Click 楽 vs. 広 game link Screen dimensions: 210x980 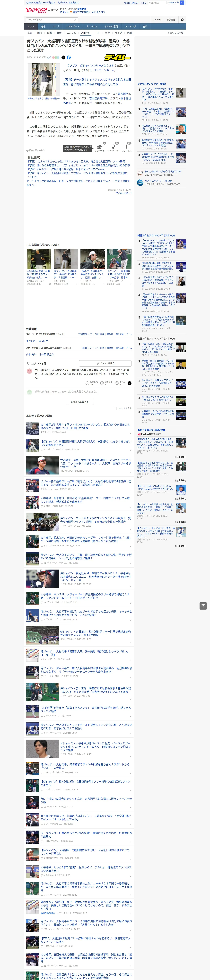point(31,341)
